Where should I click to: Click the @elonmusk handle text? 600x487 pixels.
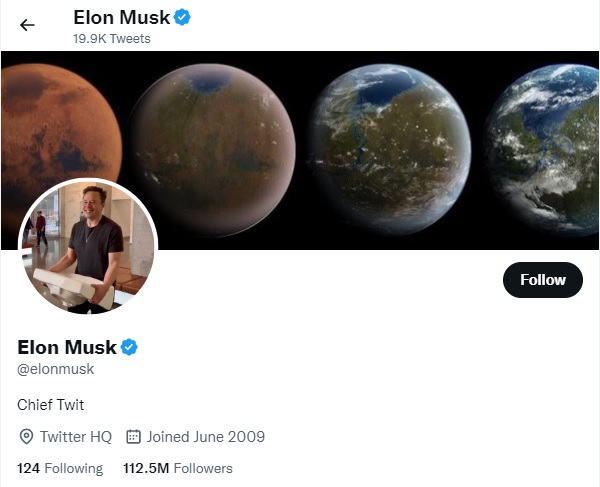(56, 369)
